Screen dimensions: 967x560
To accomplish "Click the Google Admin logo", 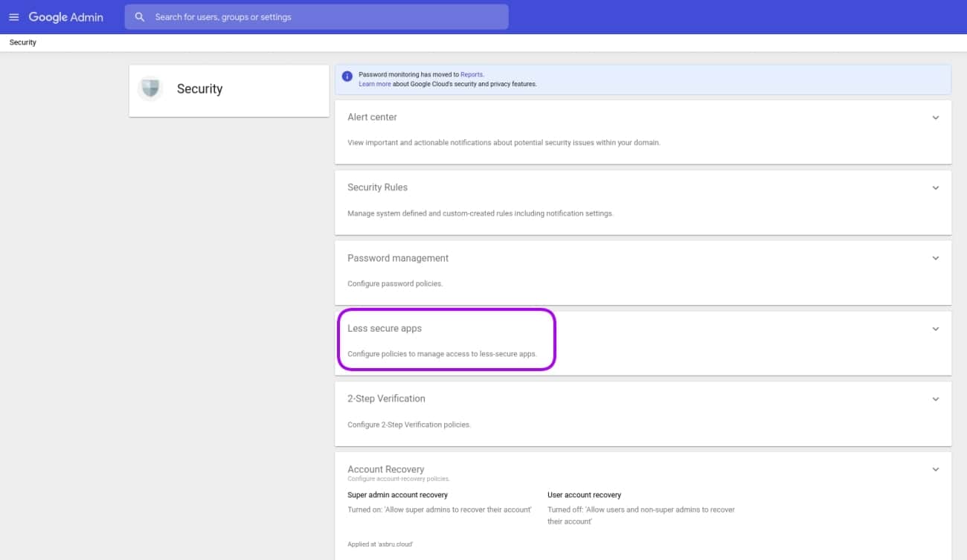I will coord(65,16).
